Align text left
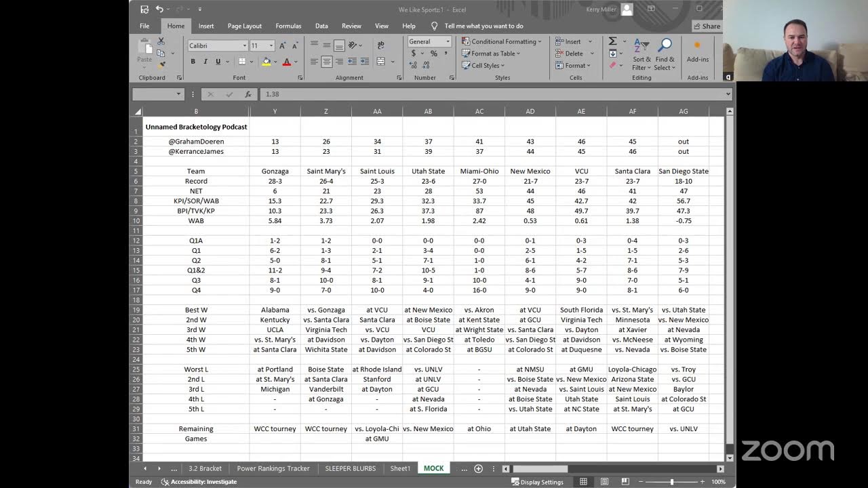This screenshot has height=488, width=868. tap(314, 62)
